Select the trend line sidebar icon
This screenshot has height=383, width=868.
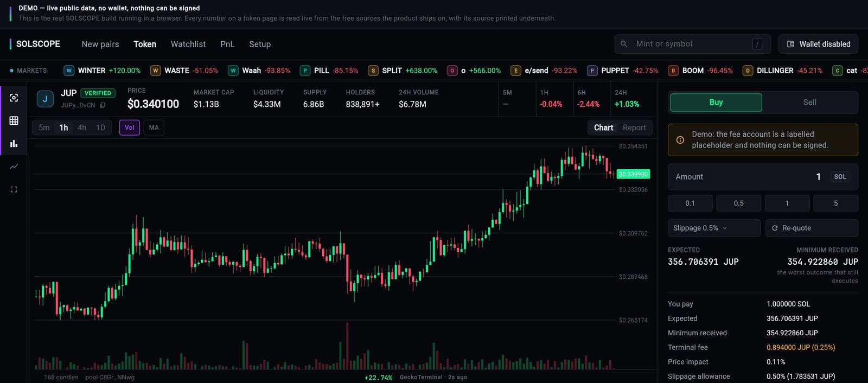click(14, 167)
